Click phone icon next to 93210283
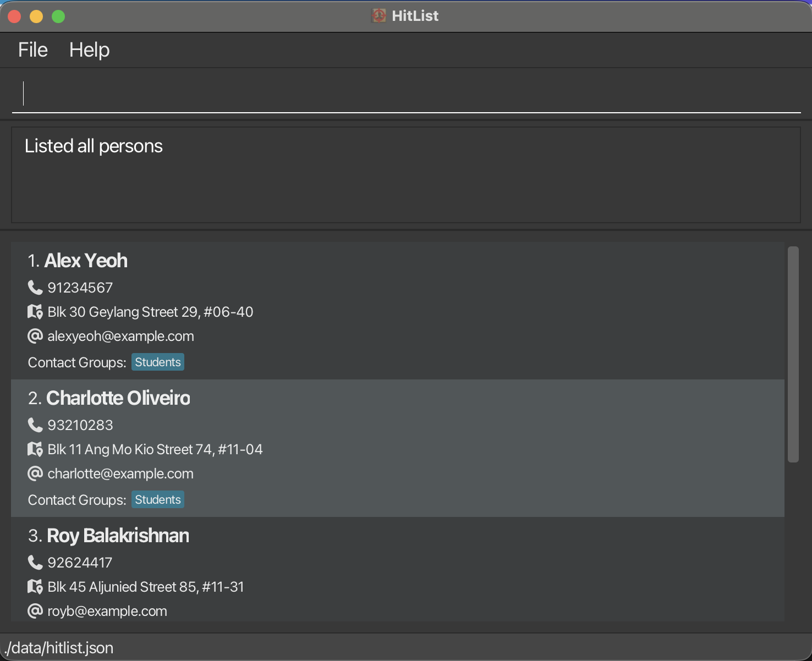The width and height of the screenshot is (812, 661). pyautogui.click(x=35, y=425)
